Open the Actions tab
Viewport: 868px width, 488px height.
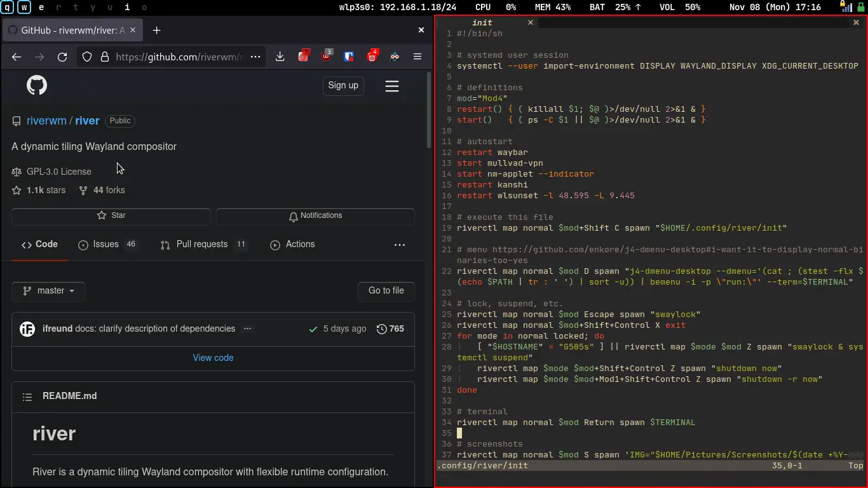click(292, 245)
